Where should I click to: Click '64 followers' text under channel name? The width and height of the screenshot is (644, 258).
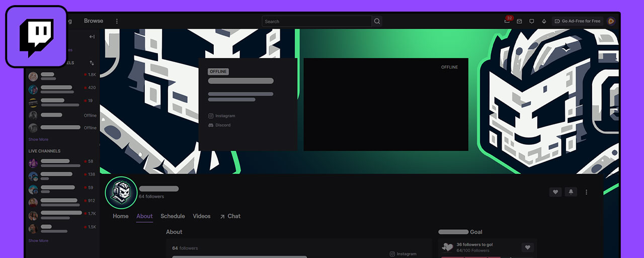click(x=151, y=197)
